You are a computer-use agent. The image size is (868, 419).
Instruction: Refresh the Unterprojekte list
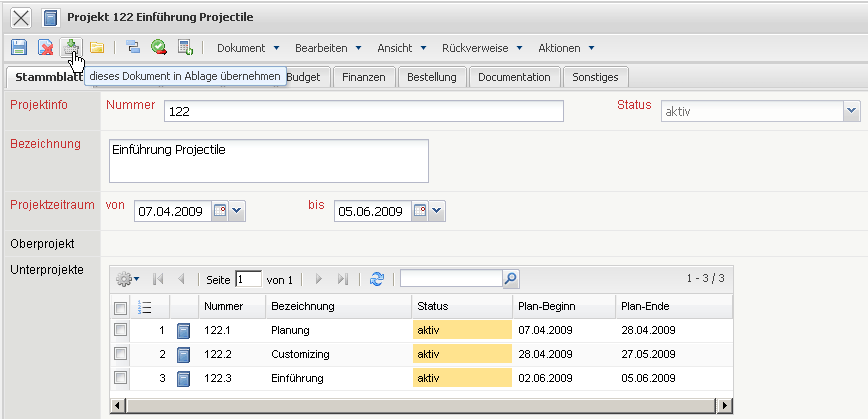(377, 279)
